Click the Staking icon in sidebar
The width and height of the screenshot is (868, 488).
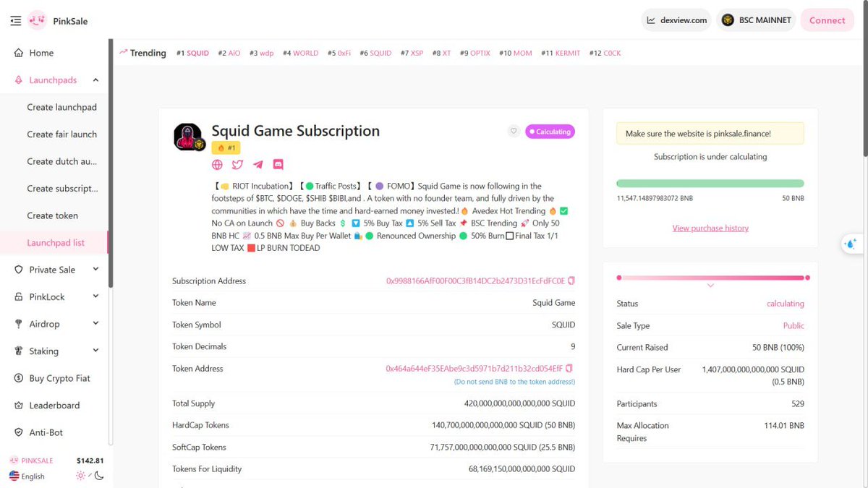(19, 351)
